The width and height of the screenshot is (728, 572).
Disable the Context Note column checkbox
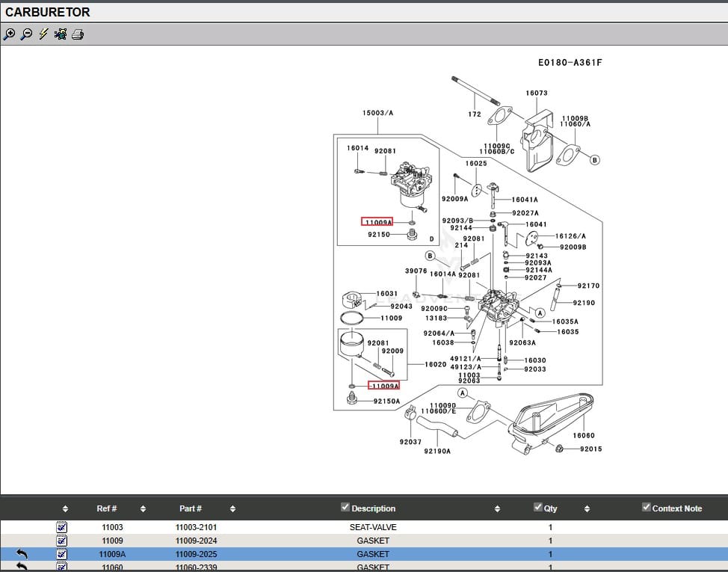click(647, 508)
